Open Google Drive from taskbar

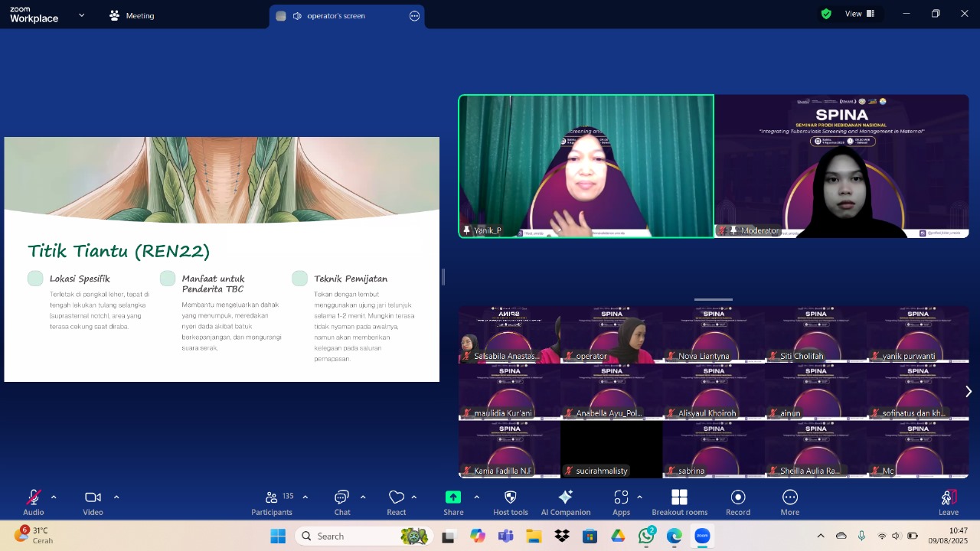[x=618, y=536]
